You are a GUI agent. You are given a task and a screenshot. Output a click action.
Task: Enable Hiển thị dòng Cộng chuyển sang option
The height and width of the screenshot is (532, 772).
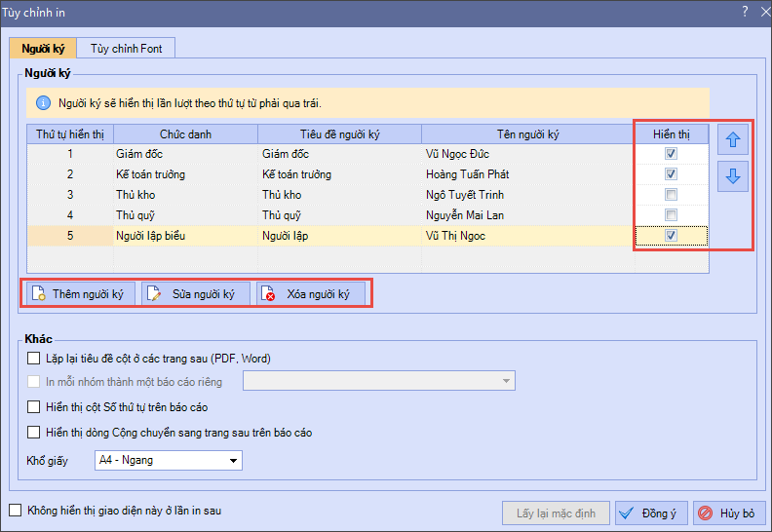tap(35, 433)
